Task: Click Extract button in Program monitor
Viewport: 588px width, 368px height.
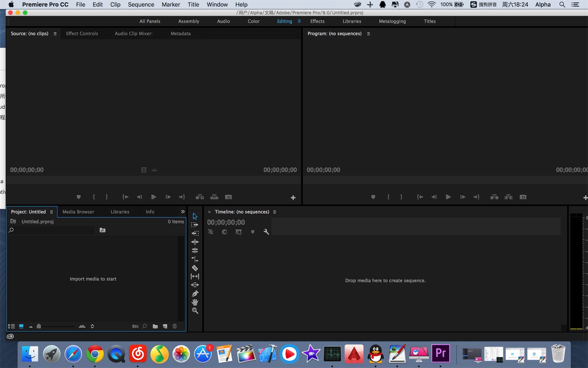Action: click(x=509, y=197)
